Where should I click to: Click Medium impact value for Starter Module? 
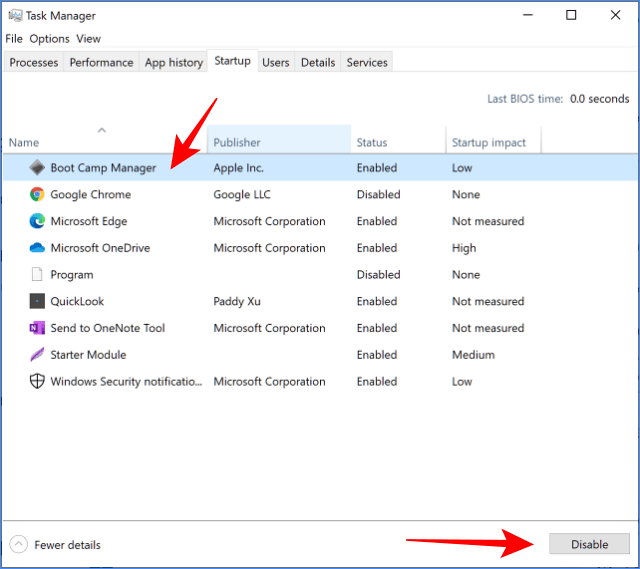pos(473,355)
